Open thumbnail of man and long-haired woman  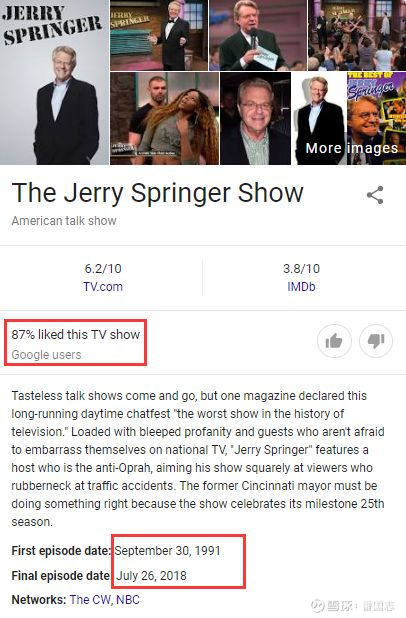pyautogui.click(x=164, y=118)
